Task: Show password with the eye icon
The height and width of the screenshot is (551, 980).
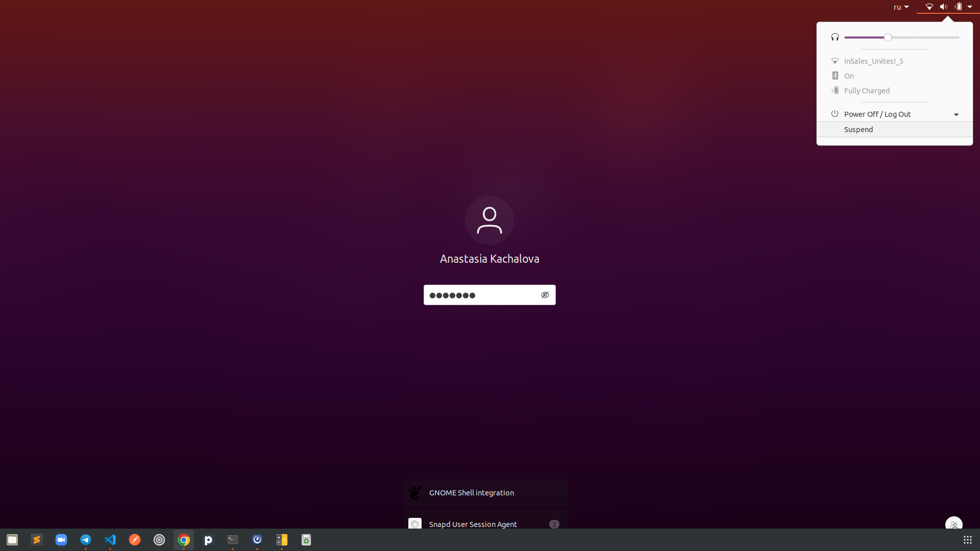Action: tap(545, 295)
